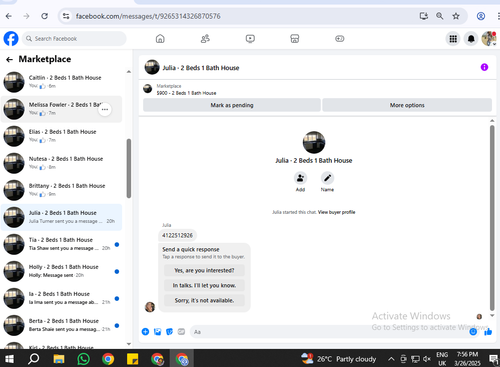Open the emoji picker icon
This screenshot has width=500, height=367.
coord(473,332)
